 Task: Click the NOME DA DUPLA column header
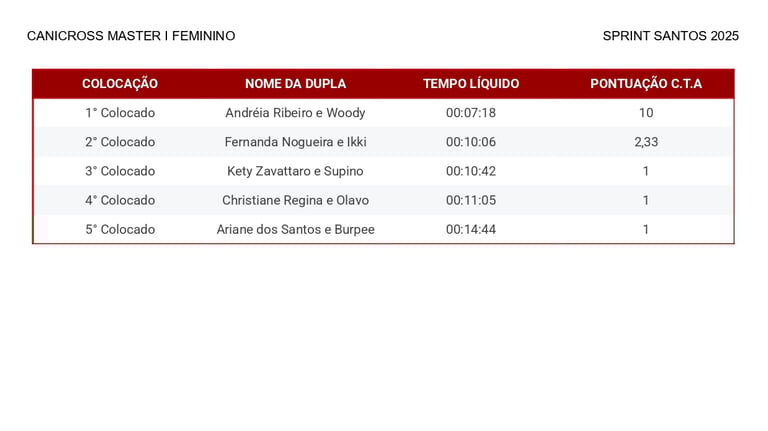[295, 84]
